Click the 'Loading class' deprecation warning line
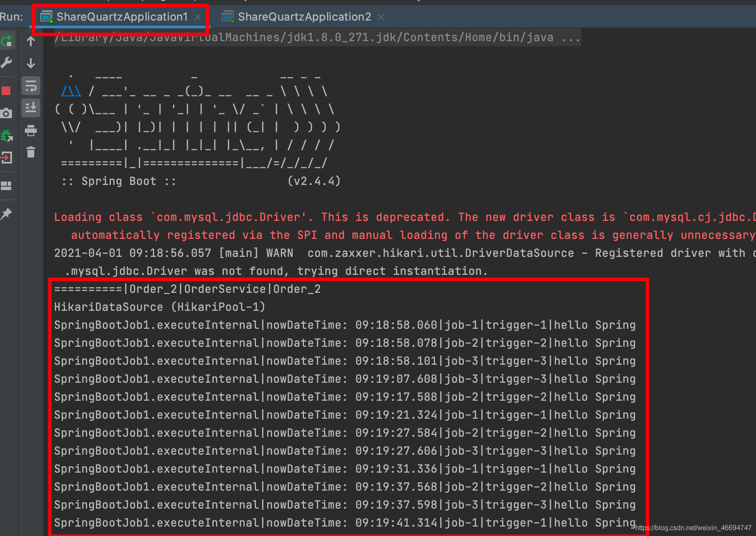The width and height of the screenshot is (756, 536). 405,217
